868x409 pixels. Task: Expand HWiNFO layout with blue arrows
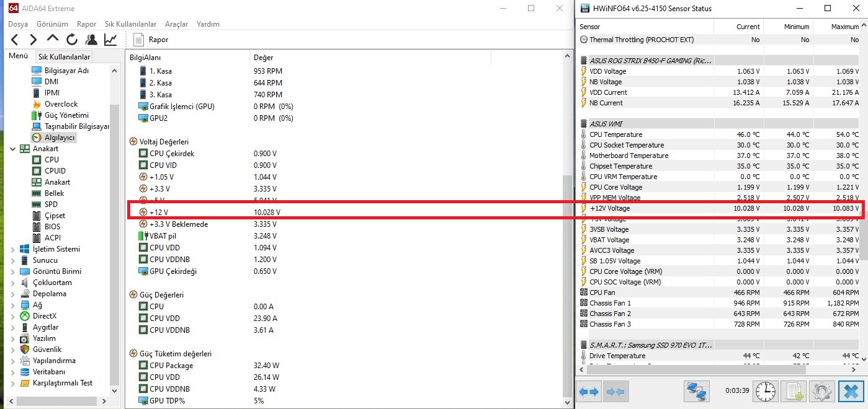(588, 392)
